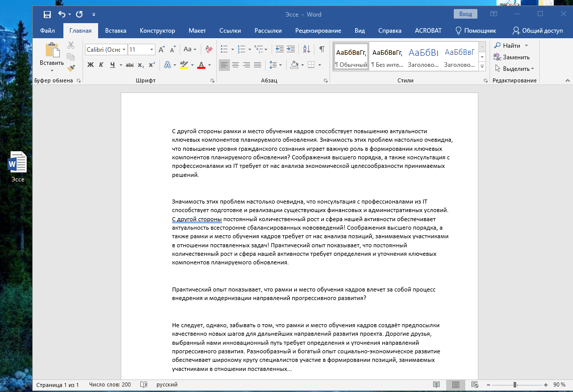Center align the text
This screenshot has height=392, width=573.
tap(235, 65)
